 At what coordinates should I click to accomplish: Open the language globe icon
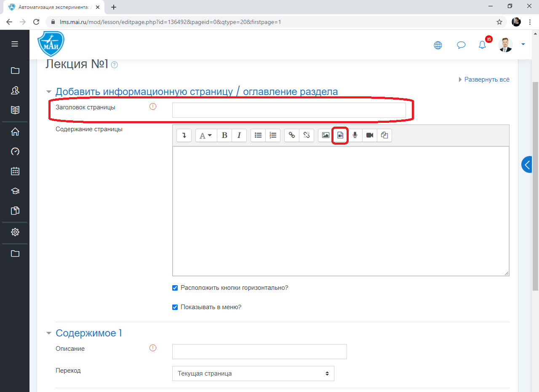coord(438,45)
